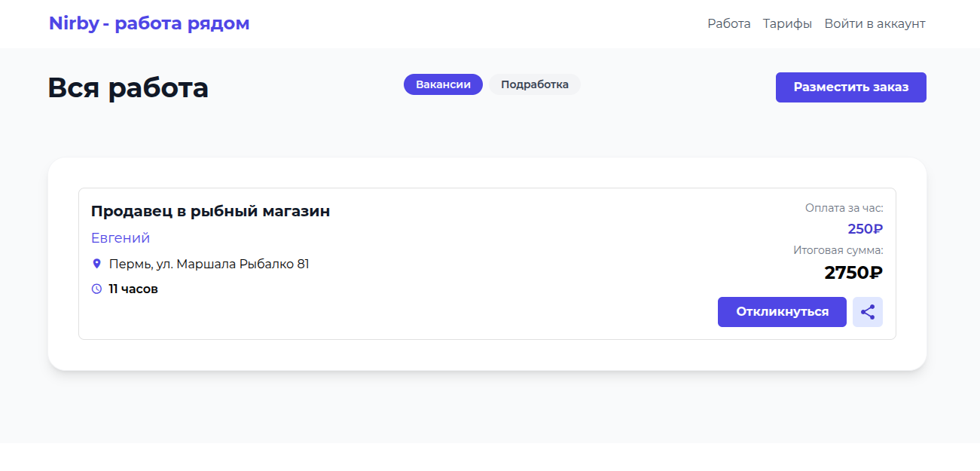Select the Вакансии filter pill
This screenshot has width=980, height=471.
(x=443, y=84)
